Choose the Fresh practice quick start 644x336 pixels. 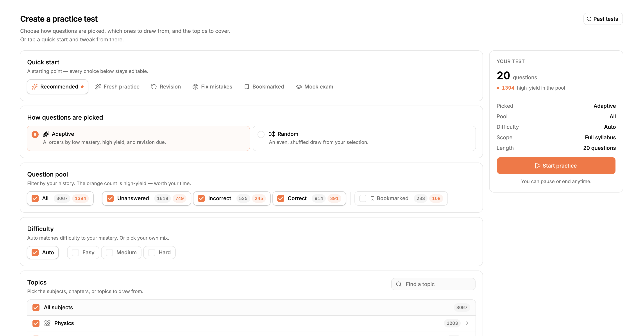pyautogui.click(x=117, y=87)
